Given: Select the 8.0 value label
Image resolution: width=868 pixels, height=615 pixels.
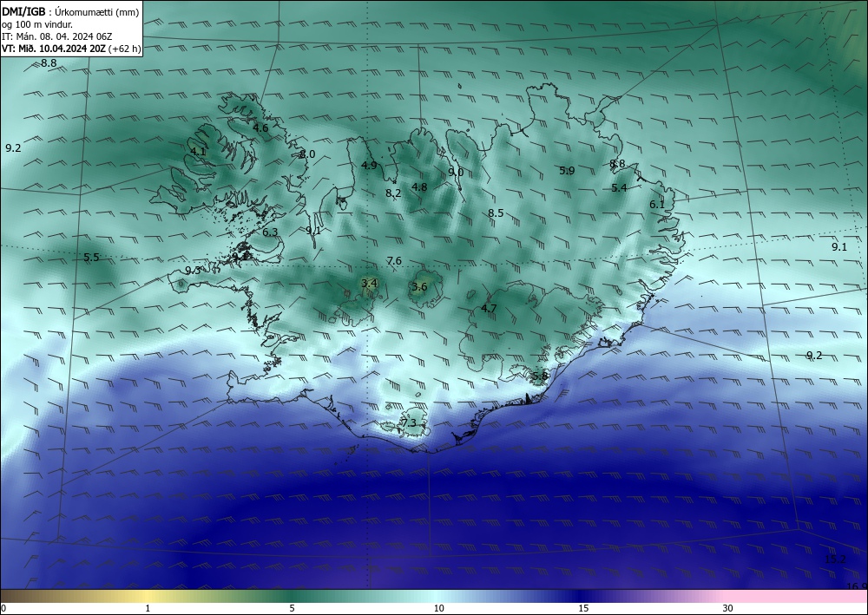Looking at the screenshot, I should coord(307,154).
